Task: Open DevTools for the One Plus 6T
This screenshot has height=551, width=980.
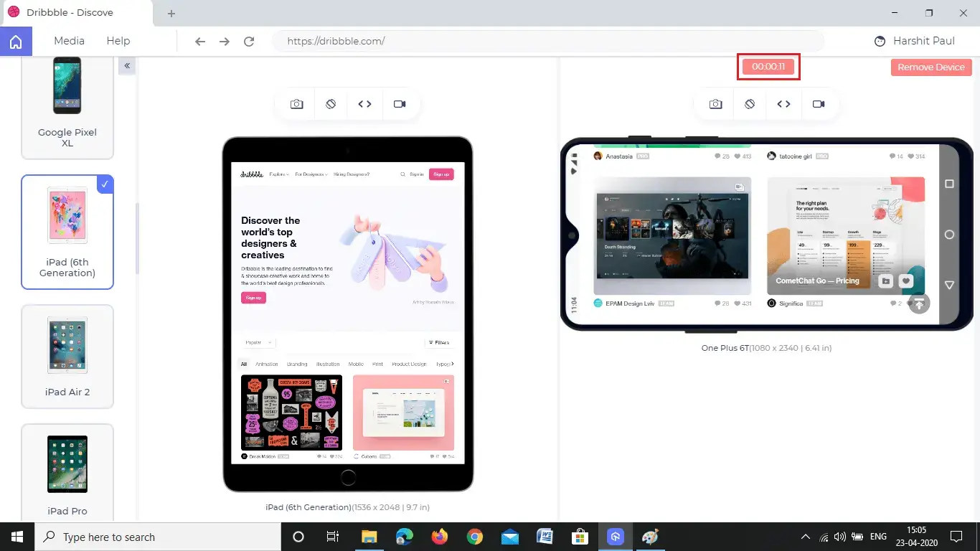Action: 783,104
